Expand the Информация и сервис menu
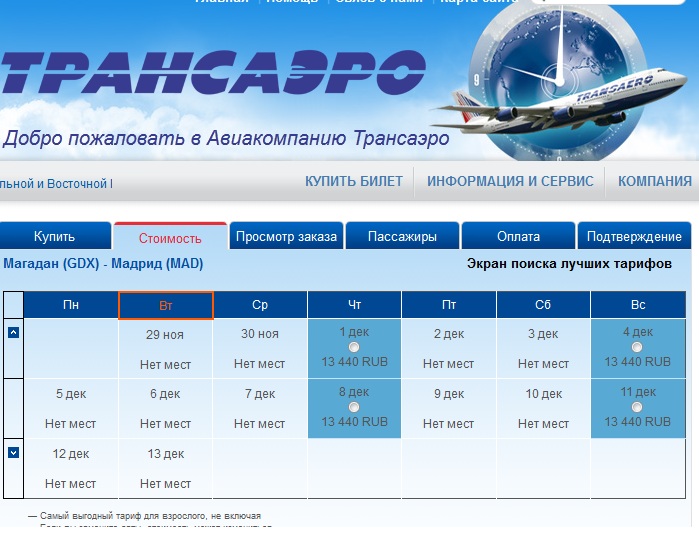Viewport: 699px width, 540px height. point(510,181)
